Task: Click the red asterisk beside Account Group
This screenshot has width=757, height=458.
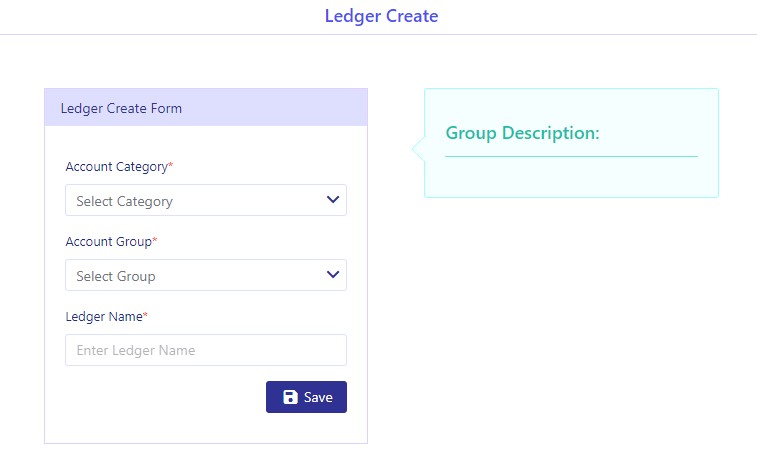Action: point(155,240)
